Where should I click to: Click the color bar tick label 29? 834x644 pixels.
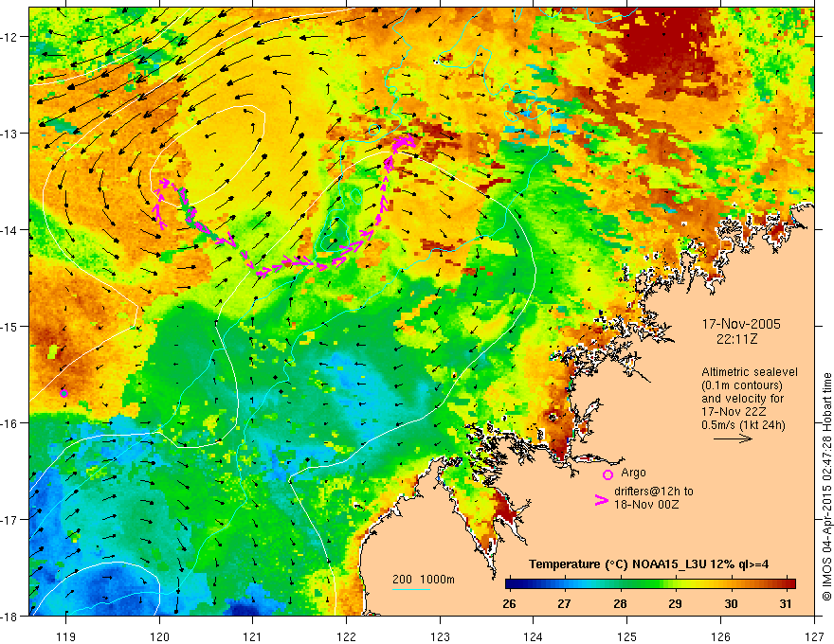coord(675,603)
